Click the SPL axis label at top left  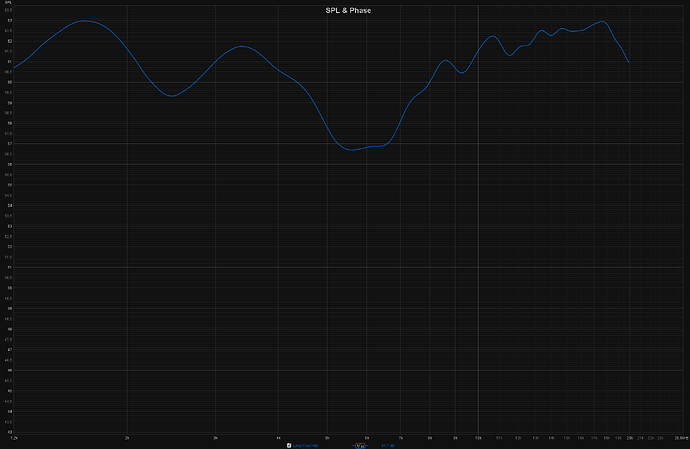point(8,3)
